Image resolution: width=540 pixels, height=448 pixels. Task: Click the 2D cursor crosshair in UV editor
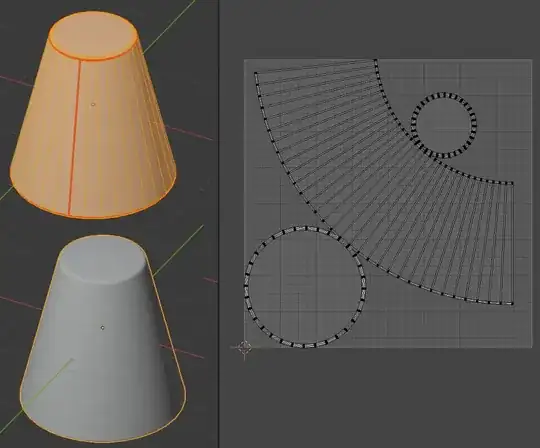tap(245, 348)
